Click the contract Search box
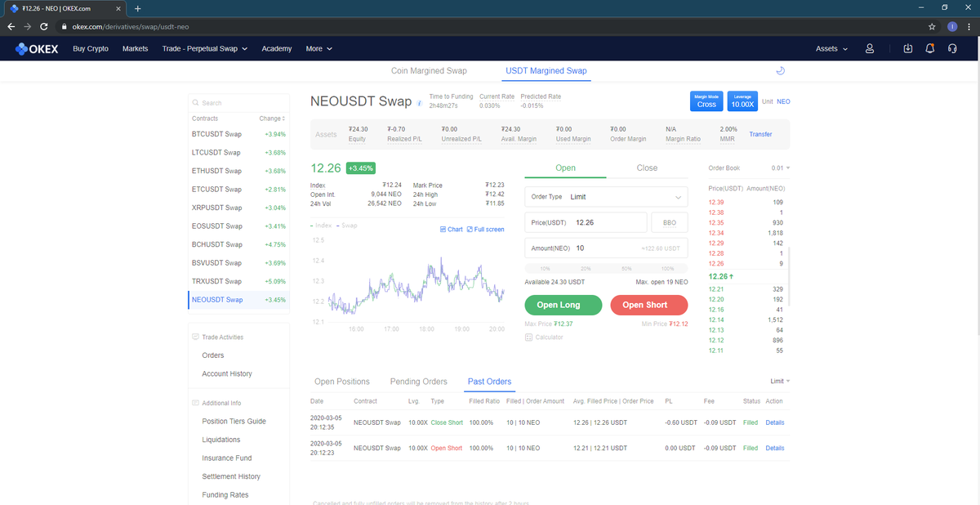Screen dimensions: 980x505 (238, 103)
